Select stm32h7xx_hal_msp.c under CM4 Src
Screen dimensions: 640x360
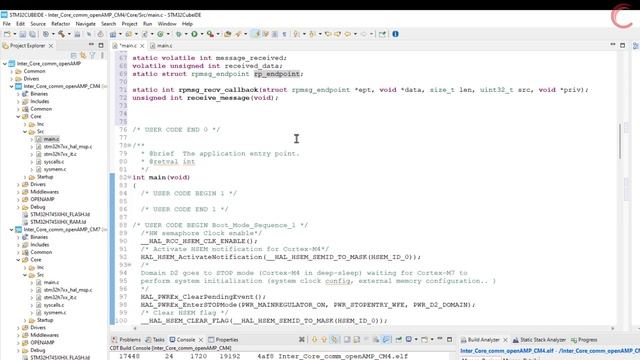click(x=68, y=147)
